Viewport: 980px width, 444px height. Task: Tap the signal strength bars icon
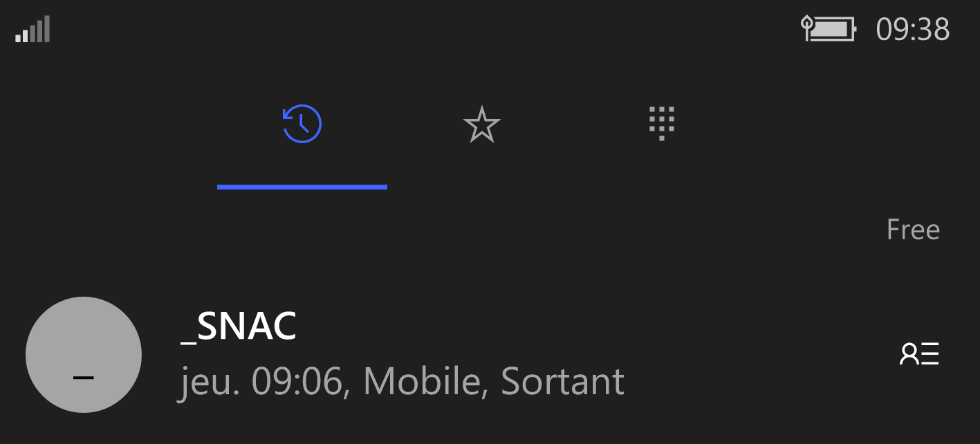33,30
